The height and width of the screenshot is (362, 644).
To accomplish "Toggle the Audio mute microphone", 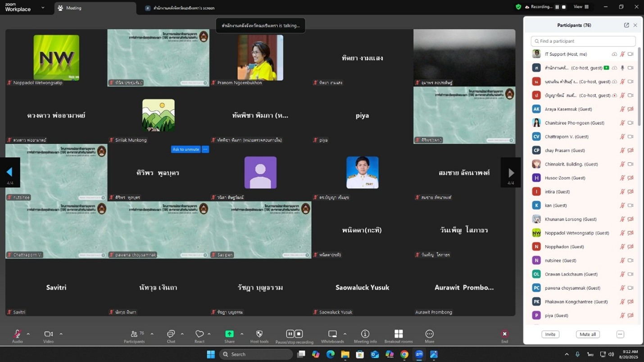I will (x=17, y=334).
